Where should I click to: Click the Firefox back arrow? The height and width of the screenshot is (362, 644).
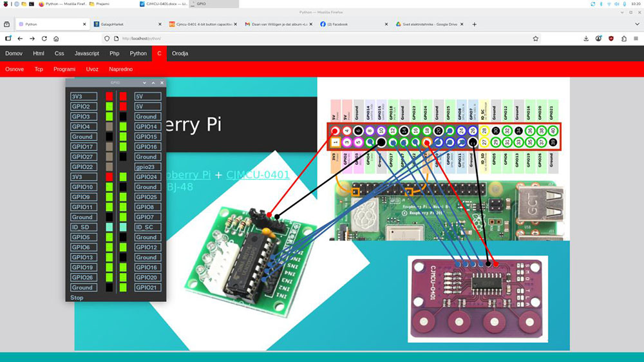[x=20, y=39]
